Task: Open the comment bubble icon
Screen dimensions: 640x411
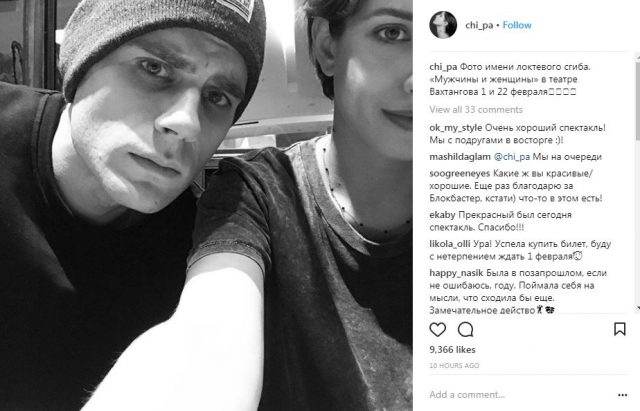Action: tap(465, 329)
